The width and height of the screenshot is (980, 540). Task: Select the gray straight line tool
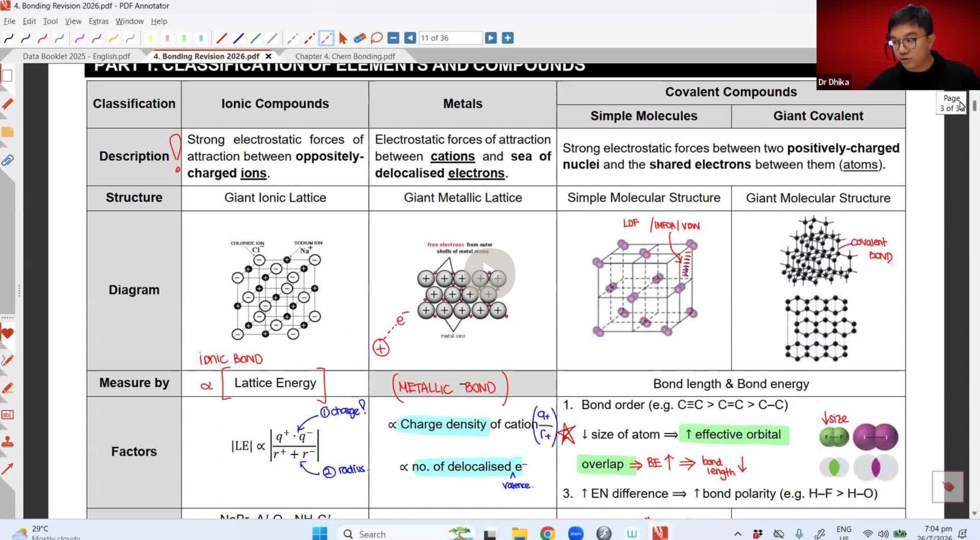tap(272, 38)
